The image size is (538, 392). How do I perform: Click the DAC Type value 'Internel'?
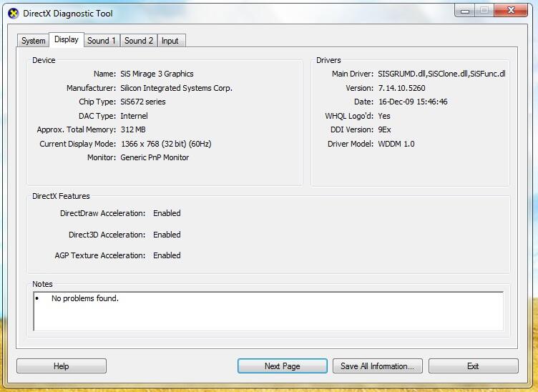point(134,116)
